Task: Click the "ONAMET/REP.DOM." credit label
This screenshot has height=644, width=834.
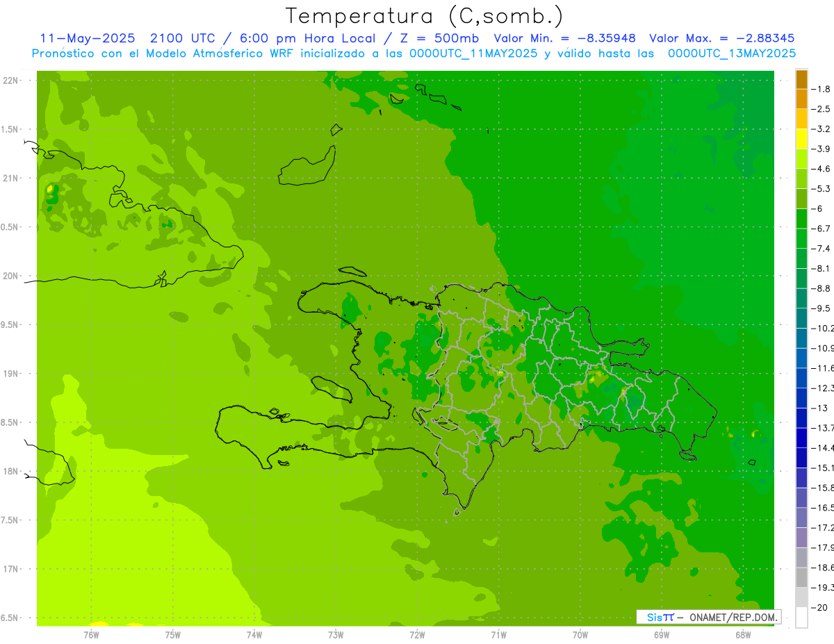Action: tap(733, 617)
